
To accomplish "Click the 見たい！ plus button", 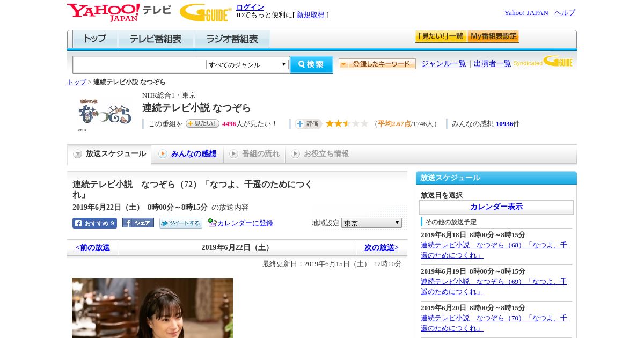I will tap(202, 123).
